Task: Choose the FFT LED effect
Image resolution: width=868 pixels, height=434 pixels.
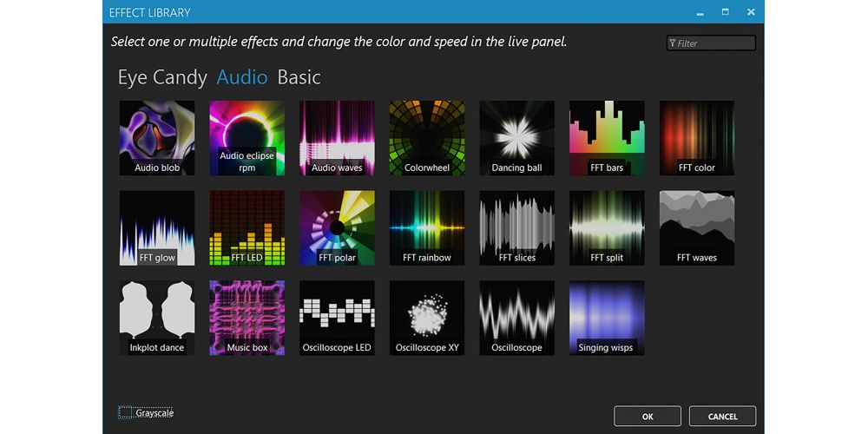Action: click(x=247, y=228)
